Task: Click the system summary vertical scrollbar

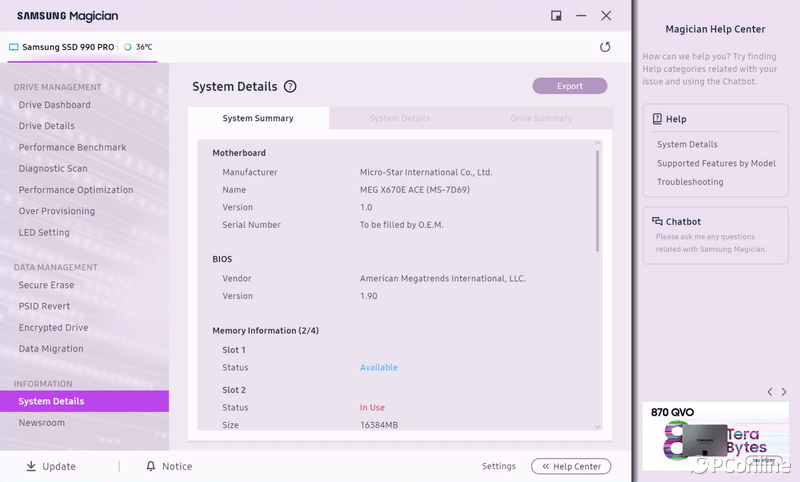Action: tap(598, 200)
